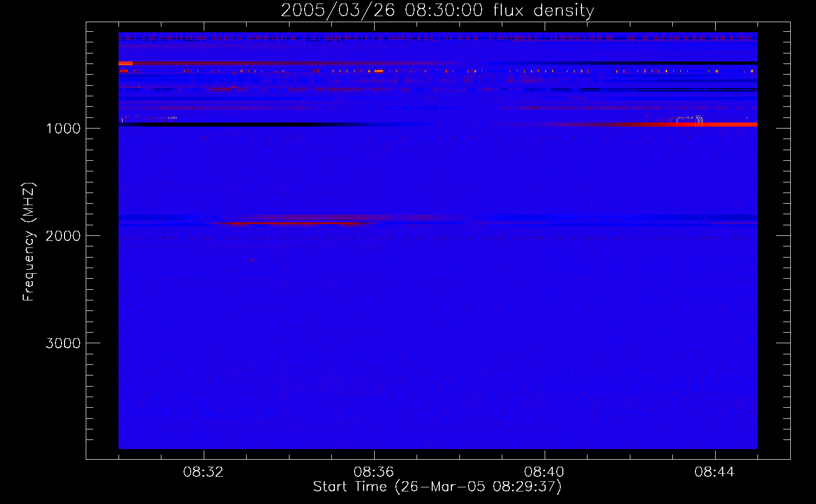Click the '08:44' time tick label
This screenshot has height=504, width=816.
[x=715, y=472]
